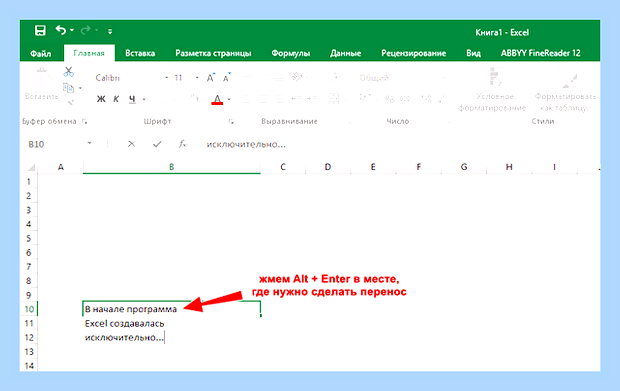
Task: Switch to the Данные tab
Action: (346, 53)
